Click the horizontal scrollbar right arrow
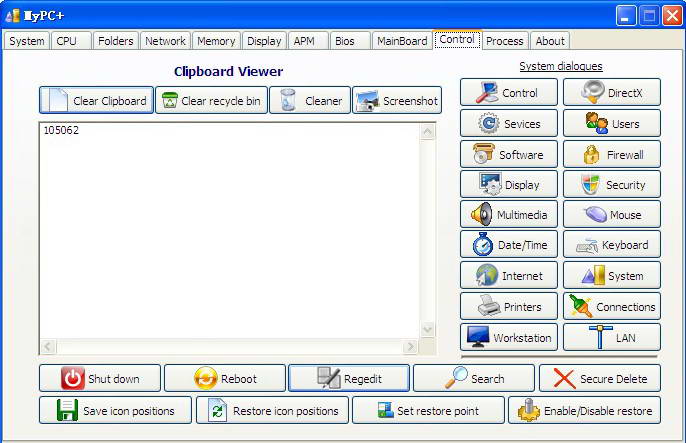 point(410,347)
